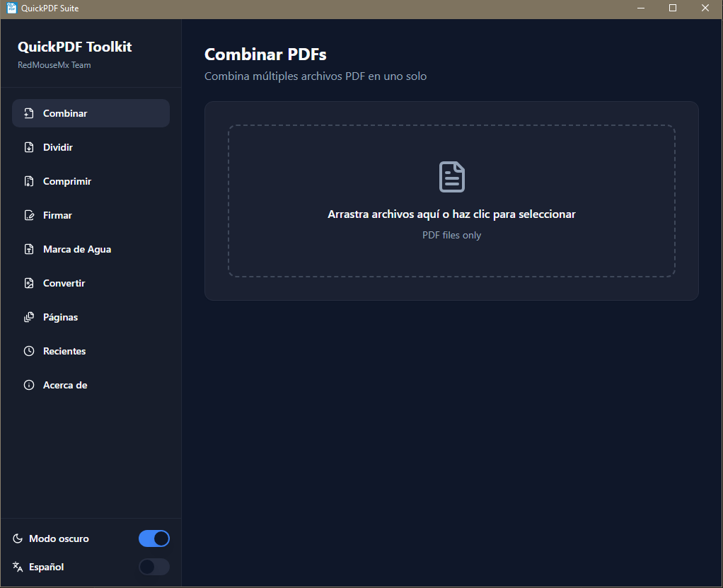Viewport: 723px width, 588px height.
Task: Click "Arrastra archivos aquí" to select files
Action: 451,214
